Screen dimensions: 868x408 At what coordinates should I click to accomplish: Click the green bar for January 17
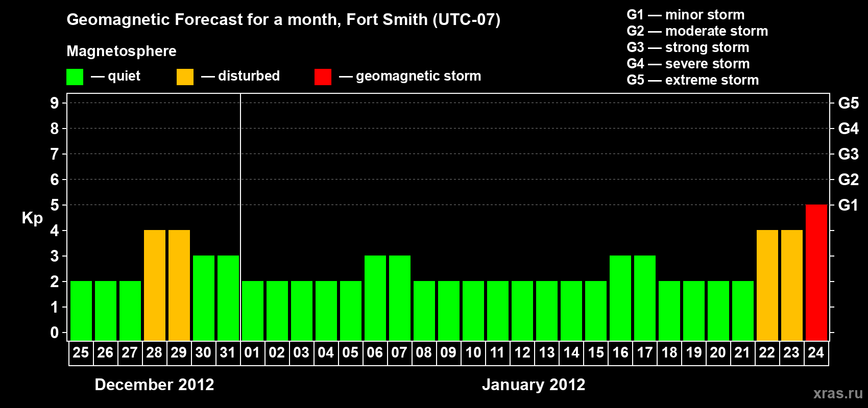(x=644, y=298)
